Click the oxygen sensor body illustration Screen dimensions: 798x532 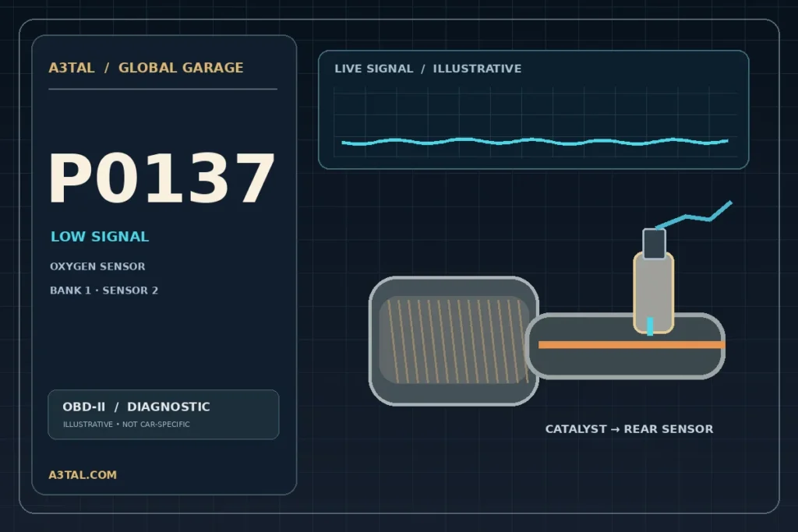pos(654,292)
